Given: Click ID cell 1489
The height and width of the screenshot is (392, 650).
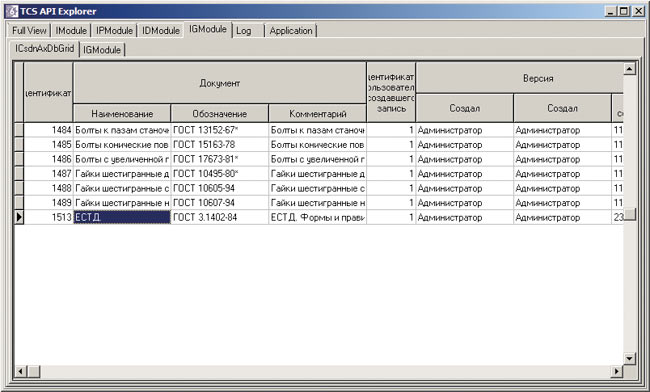Looking at the screenshot, I should pos(49,203).
